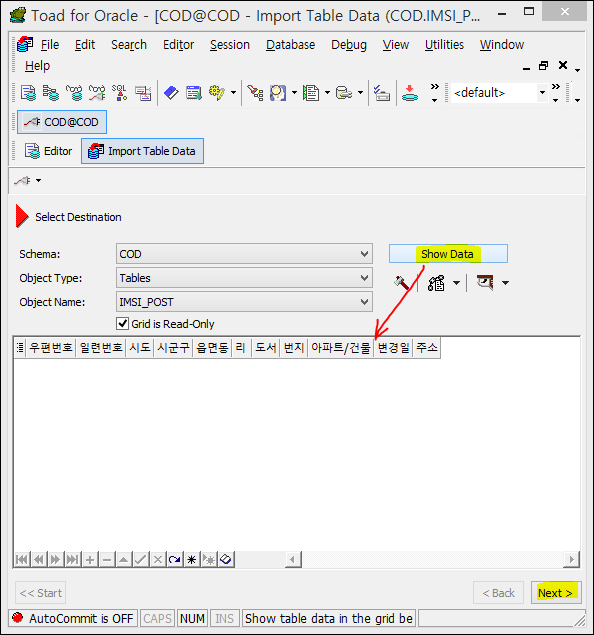Viewport: 594px width, 635px height.
Task: Click the 우편번호 column header
Action: 51,347
